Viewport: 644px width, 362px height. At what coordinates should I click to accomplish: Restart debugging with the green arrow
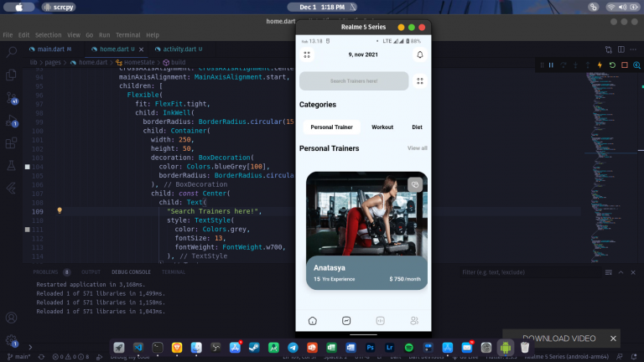click(612, 65)
